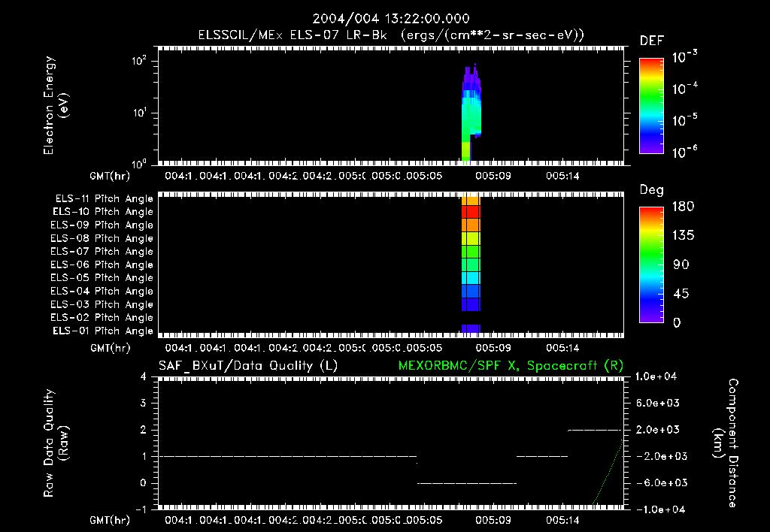Click the 10^-4 DEF scale value
Screen dimensions: 770x532
[x=684, y=89]
